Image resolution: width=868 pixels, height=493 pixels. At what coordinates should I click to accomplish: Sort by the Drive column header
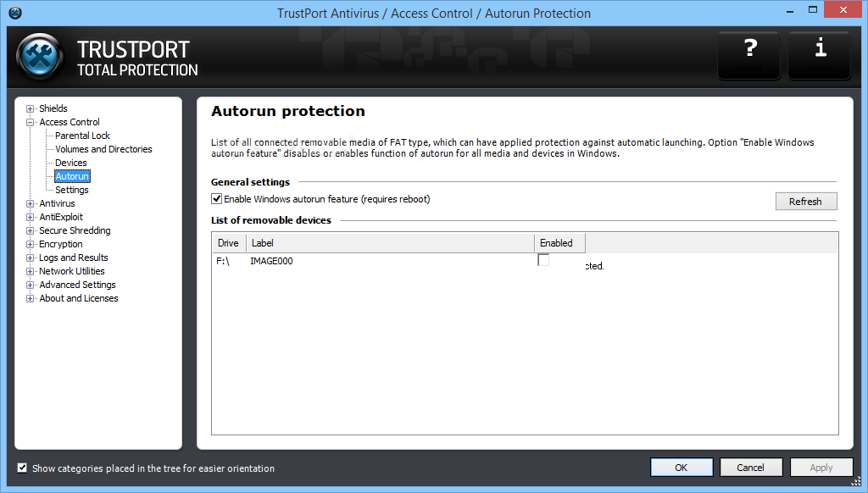coord(229,243)
